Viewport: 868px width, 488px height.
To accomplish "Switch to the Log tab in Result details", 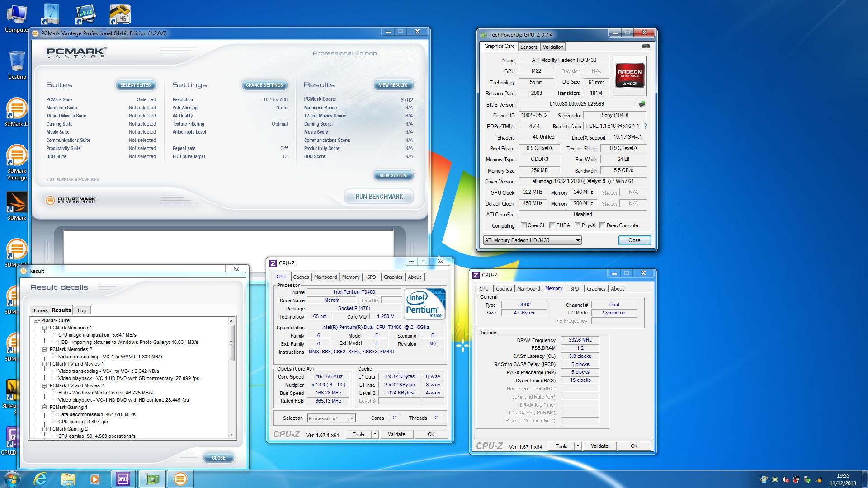I will (x=82, y=310).
